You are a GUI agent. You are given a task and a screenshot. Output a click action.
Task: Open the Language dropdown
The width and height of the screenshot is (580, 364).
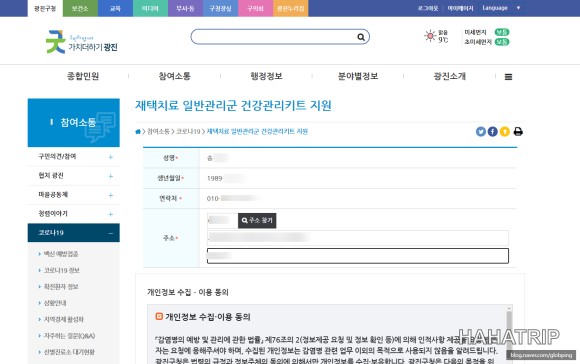click(x=501, y=8)
